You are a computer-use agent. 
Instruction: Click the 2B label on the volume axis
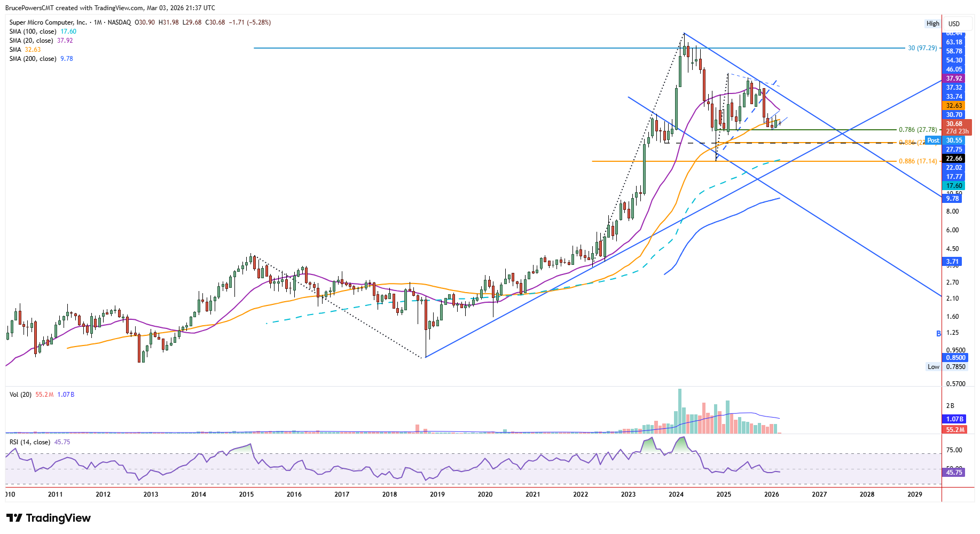[950, 406]
